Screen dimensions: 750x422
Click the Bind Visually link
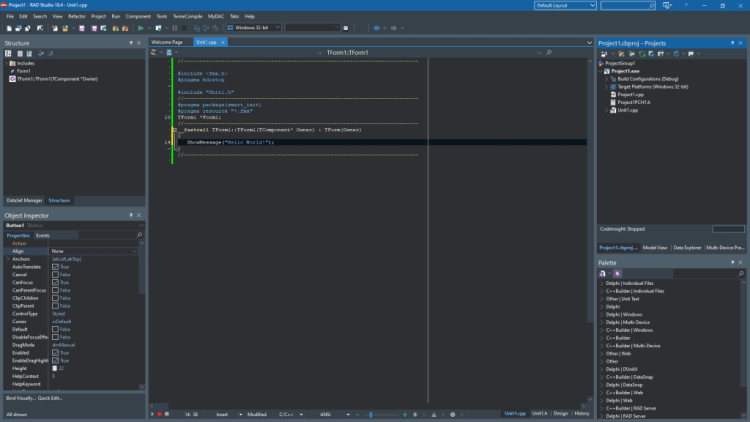(x=20, y=398)
